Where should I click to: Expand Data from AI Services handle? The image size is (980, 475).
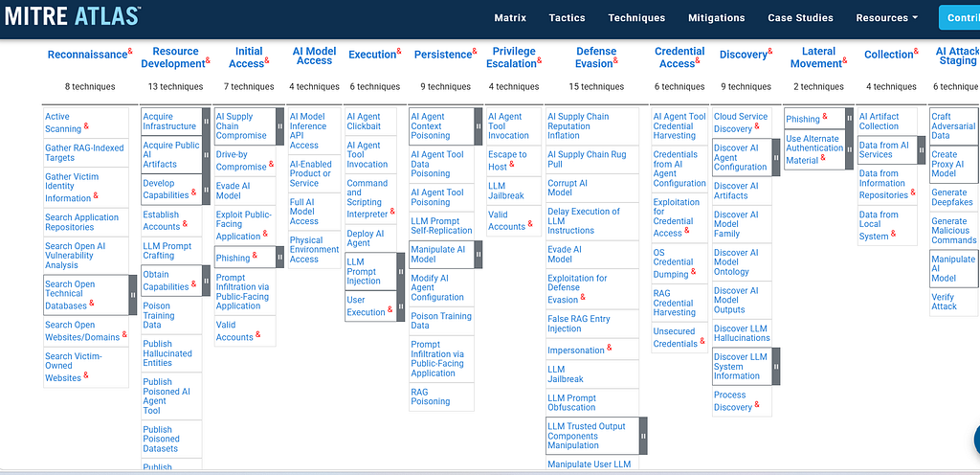[922, 150]
